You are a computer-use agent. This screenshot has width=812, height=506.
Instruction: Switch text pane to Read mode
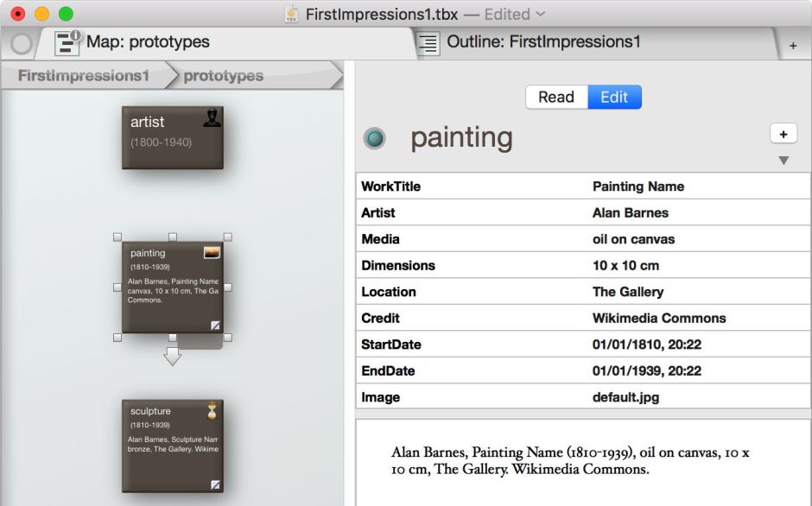[x=555, y=97]
